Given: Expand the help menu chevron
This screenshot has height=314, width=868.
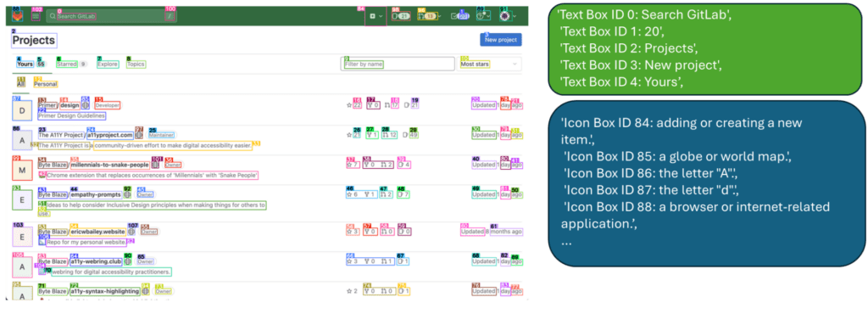Looking at the screenshot, I should click(487, 17).
